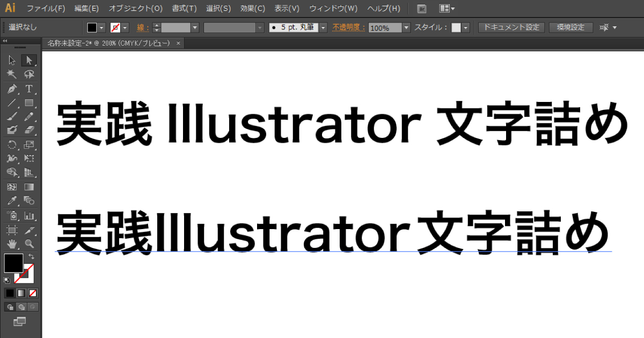This screenshot has width=644, height=338.
Task: Select the Hand tool
Action: coord(12,244)
